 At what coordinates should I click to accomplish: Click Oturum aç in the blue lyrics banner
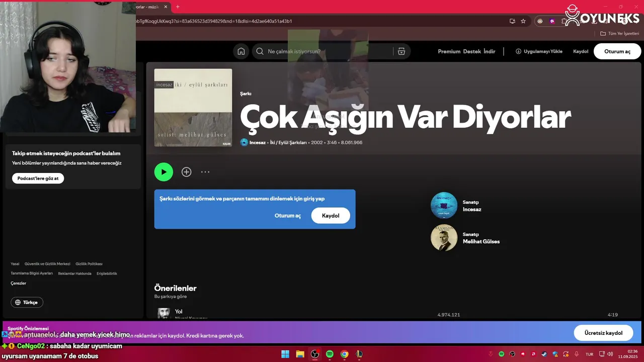pos(288,216)
